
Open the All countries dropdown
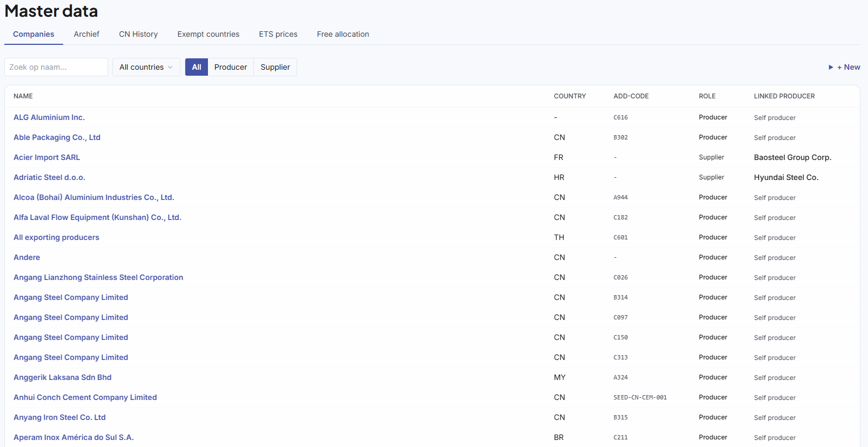[146, 67]
